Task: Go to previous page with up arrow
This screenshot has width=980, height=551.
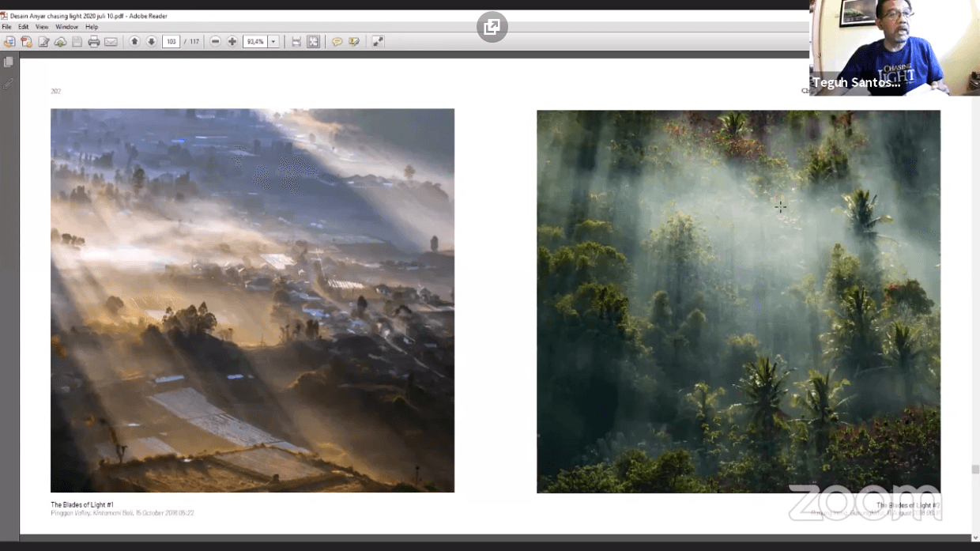Action: point(134,42)
